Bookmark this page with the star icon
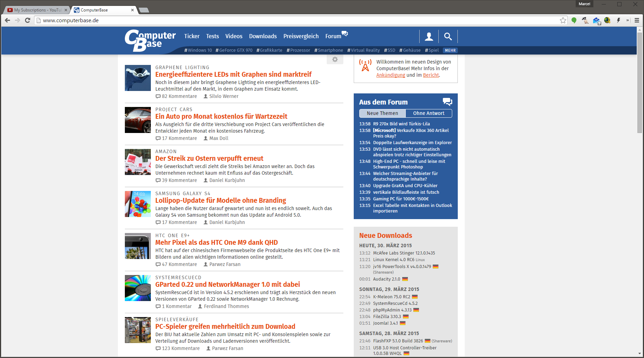644x358 pixels. (563, 20)
